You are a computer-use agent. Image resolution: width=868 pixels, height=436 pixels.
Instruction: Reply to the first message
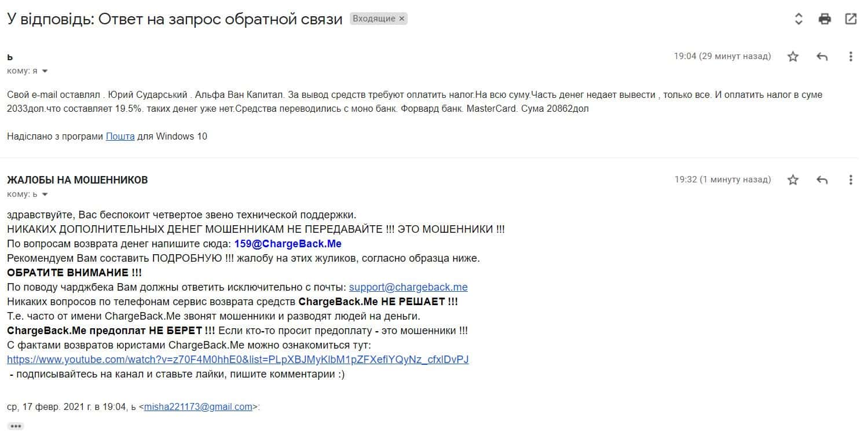822,57
